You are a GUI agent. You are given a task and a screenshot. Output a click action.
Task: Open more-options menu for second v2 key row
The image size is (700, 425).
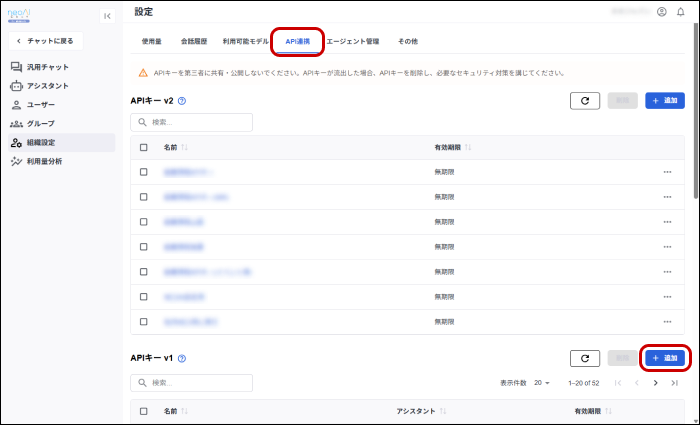tap(667, 197)
